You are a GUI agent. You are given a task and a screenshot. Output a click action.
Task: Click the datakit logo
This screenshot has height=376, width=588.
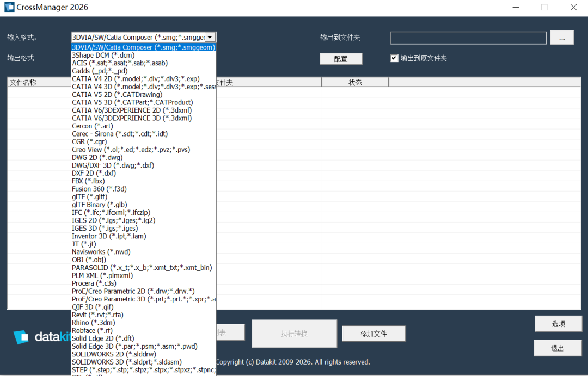[x=42, y=337]
